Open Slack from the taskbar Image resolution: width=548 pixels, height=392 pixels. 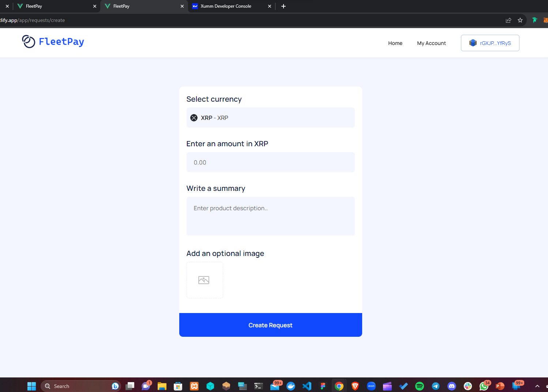pos(468,386)
